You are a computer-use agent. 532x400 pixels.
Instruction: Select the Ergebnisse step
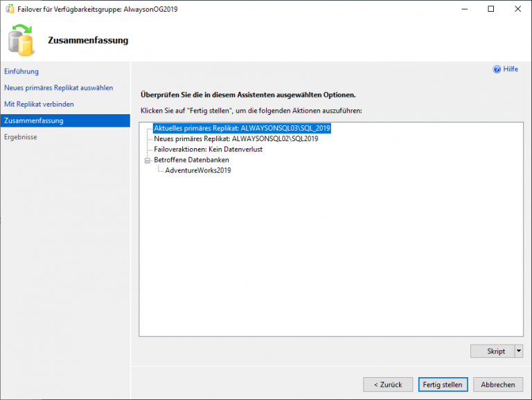coord(21,137)
